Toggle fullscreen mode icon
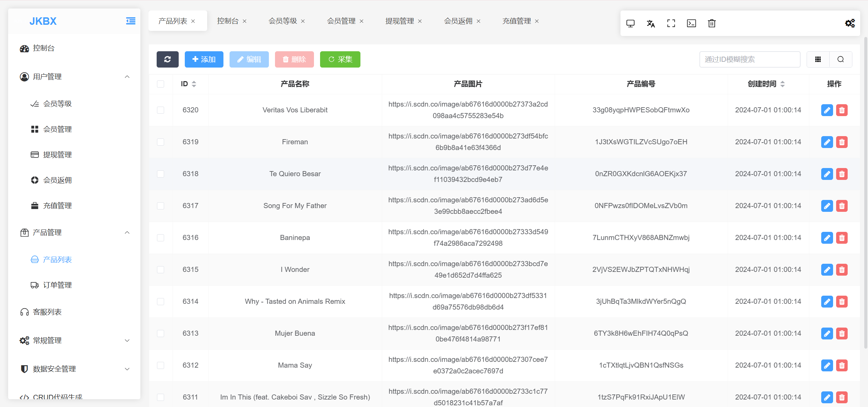 click(x=671, y=23)
